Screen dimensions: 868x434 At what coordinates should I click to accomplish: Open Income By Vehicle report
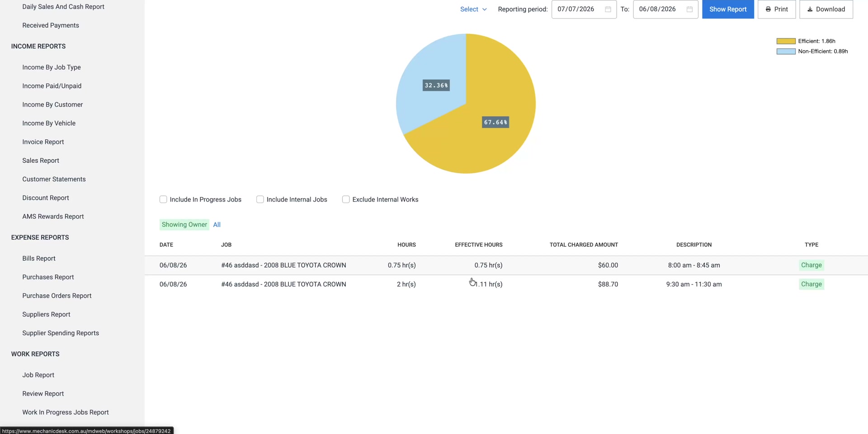[49, 123]
